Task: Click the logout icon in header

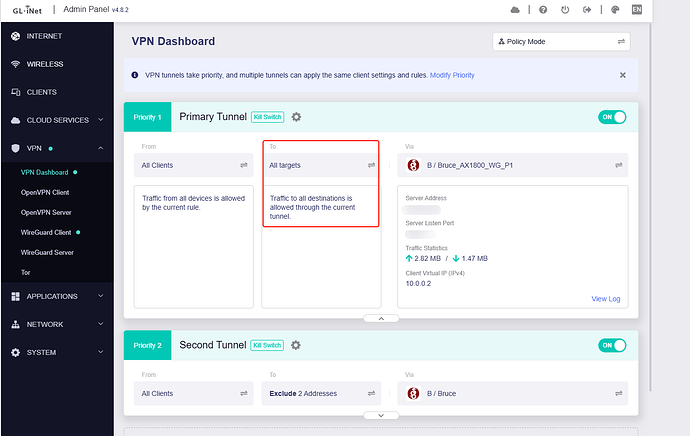Action: pos(589,10)
